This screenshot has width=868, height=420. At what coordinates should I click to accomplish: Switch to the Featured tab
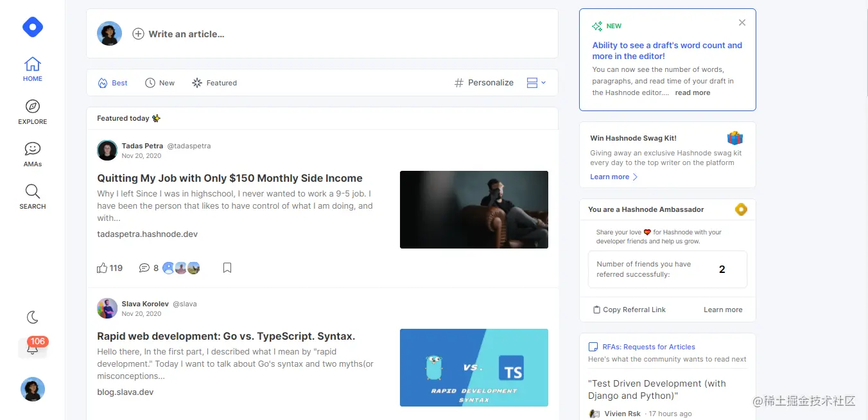coord(214,83)
